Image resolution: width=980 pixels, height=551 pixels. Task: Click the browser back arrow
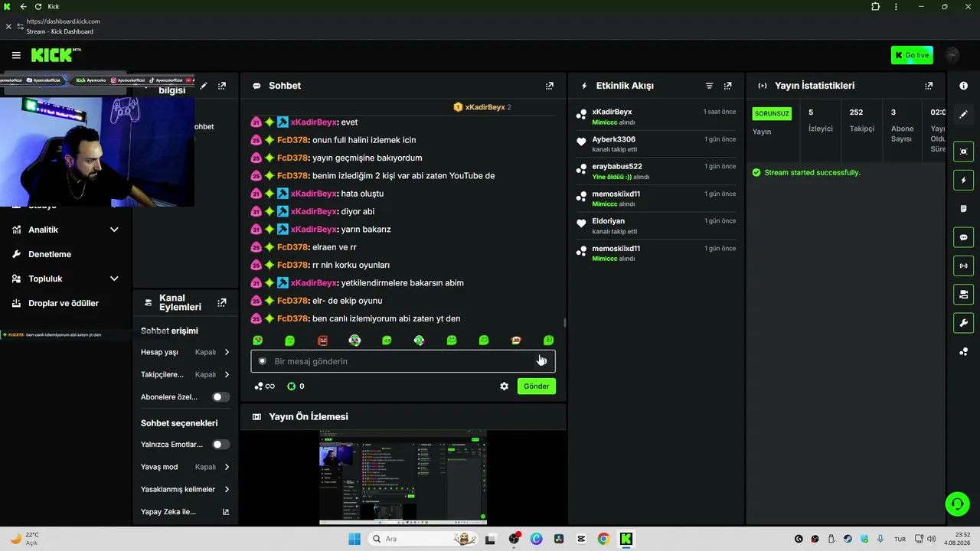click(23, 7)
